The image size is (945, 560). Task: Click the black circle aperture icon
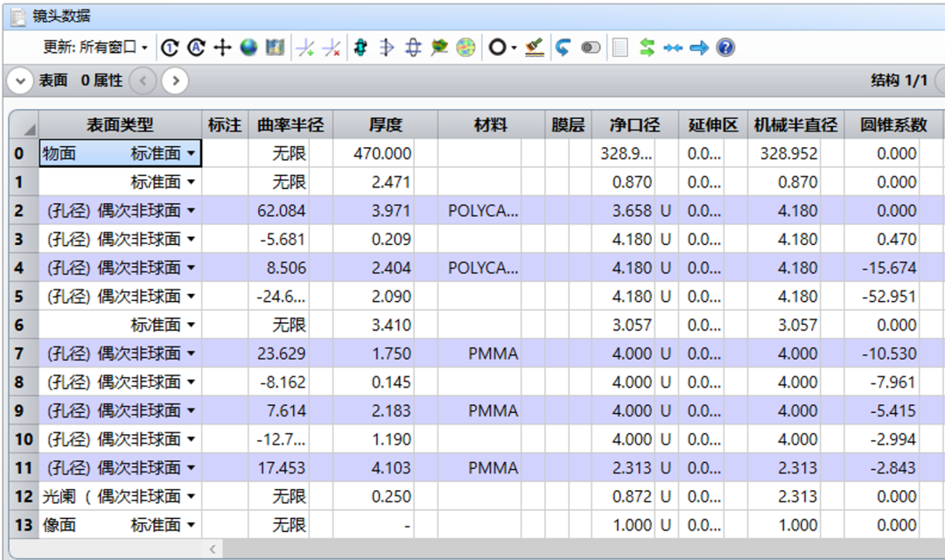point(497,47)
